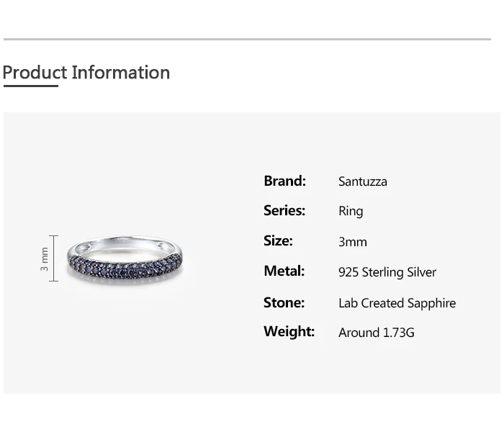
Task: Select the Lab Created Sapphire text
Action: (x=397, y=303)
